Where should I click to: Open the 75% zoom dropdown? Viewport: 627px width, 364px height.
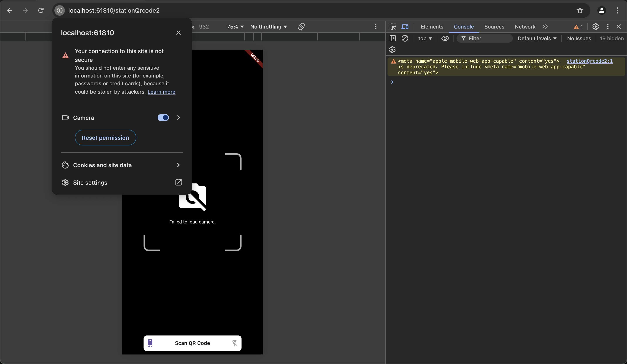(235, 27)
